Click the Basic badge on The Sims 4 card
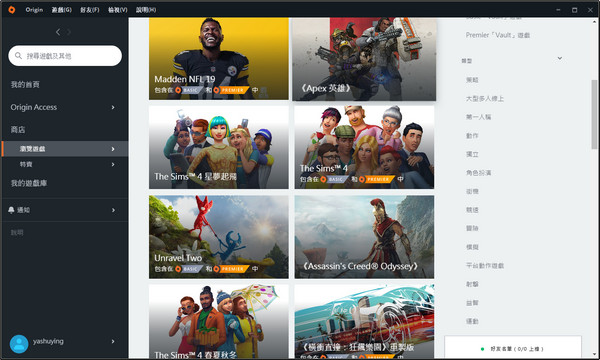Viewport: 600px width, 360px height. (335, 179)
